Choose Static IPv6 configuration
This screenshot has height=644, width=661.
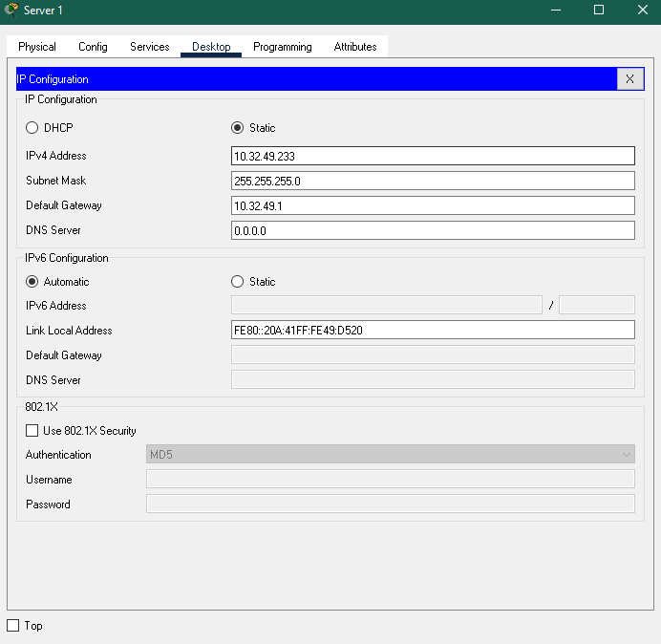tap(237, 281)
